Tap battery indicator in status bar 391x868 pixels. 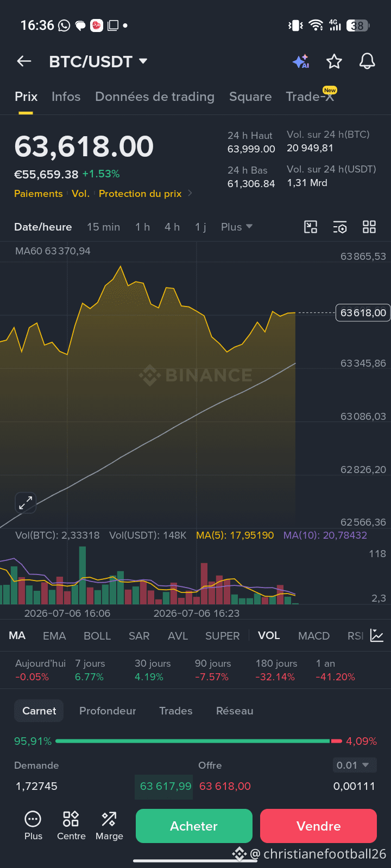(358, 25)
